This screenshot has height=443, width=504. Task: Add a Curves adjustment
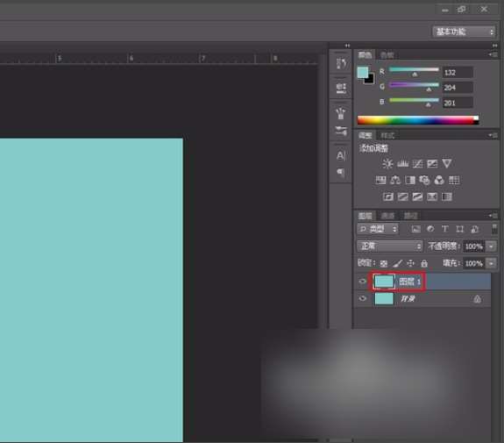pyautogui.click(x=417, y=164)
